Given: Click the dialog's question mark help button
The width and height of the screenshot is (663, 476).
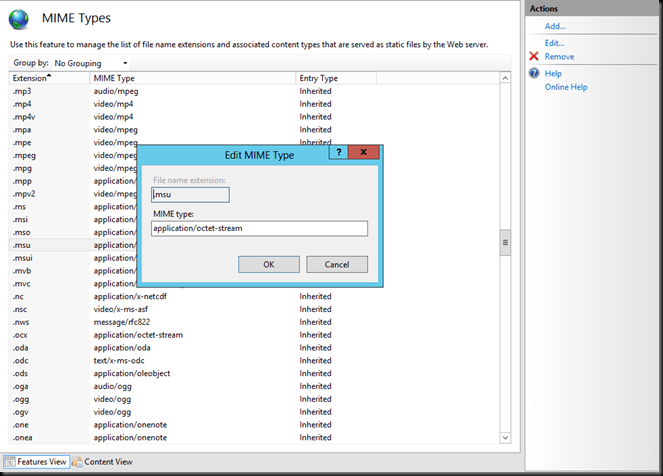Looking at the screenshot, I should pyautogui.click(x=339, y=154).
